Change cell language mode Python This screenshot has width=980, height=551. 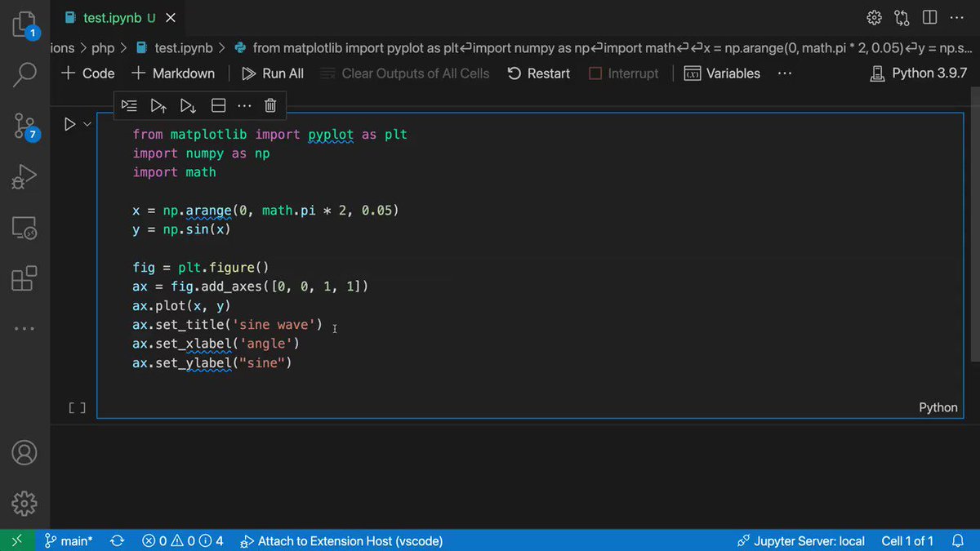tap(938, 407)
